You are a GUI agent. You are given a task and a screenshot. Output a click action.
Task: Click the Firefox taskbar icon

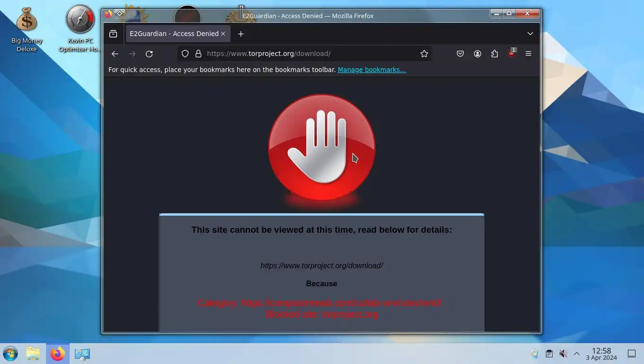click(x=58, y=354)
